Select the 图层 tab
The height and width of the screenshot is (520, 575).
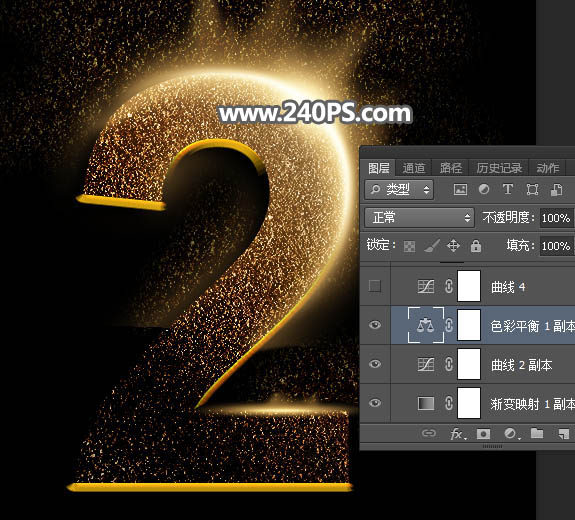(x=379, y=168)
